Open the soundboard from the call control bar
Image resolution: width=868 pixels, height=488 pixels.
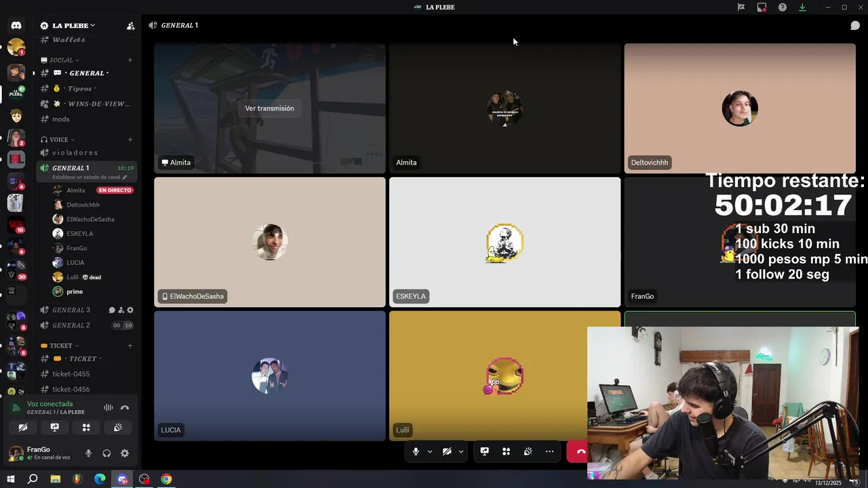528,451
